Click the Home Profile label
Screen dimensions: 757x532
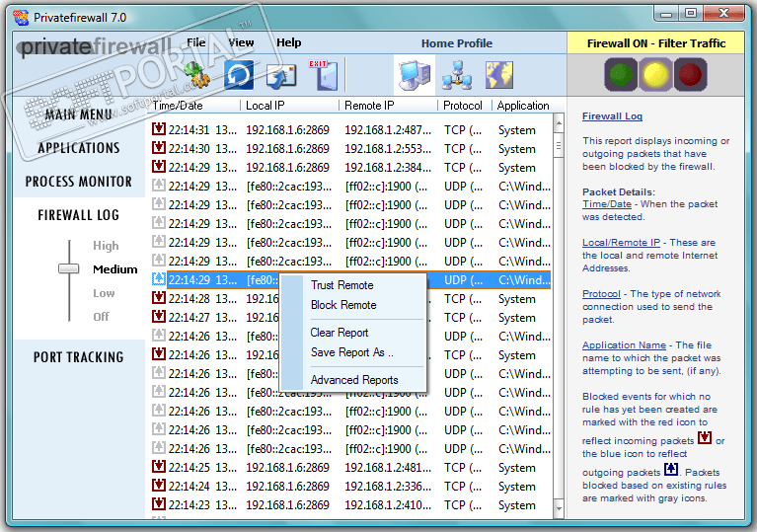point(457,43)
